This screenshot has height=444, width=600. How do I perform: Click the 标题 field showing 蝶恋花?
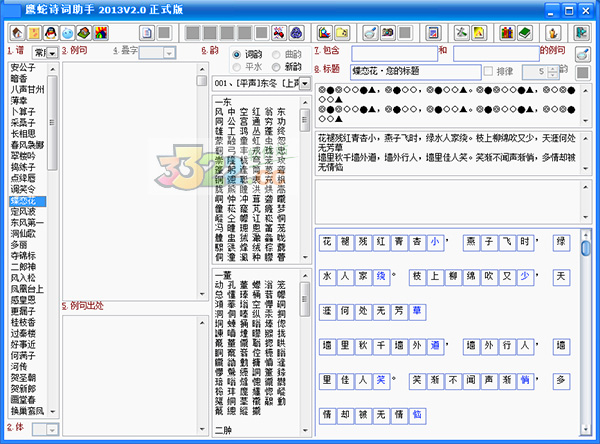[416, 72]
